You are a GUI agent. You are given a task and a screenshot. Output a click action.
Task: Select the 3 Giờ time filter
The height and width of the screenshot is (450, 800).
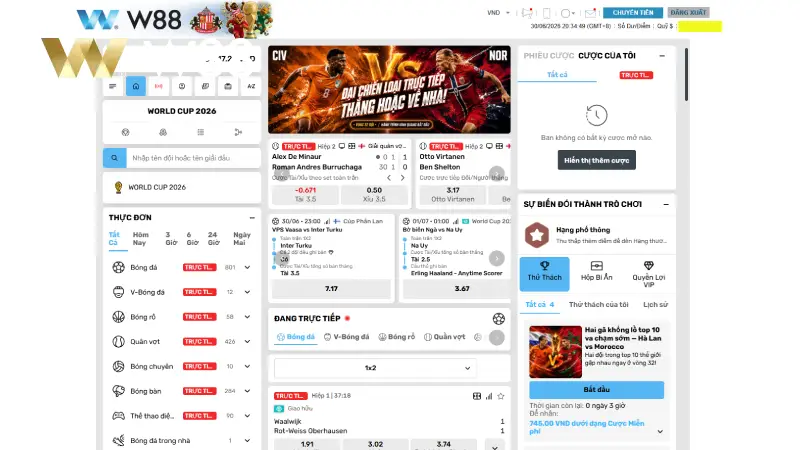pos(171,238)
